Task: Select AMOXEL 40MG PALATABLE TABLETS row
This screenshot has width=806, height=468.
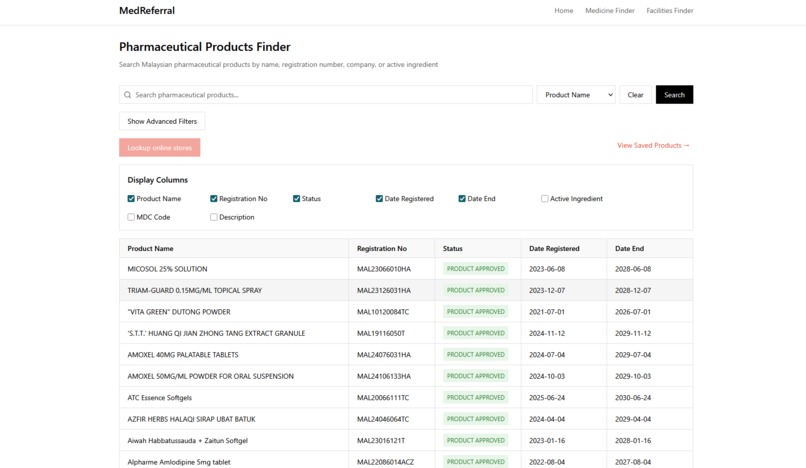Action: 406,355
